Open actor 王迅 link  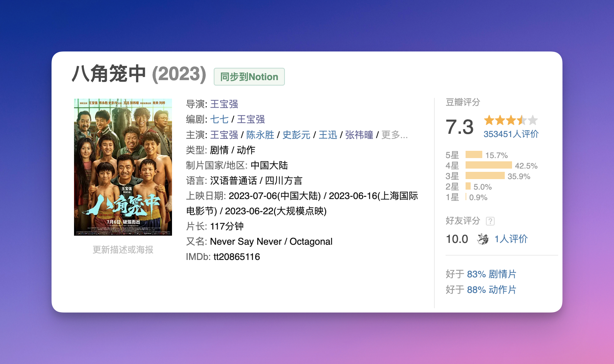click(328, 135)
